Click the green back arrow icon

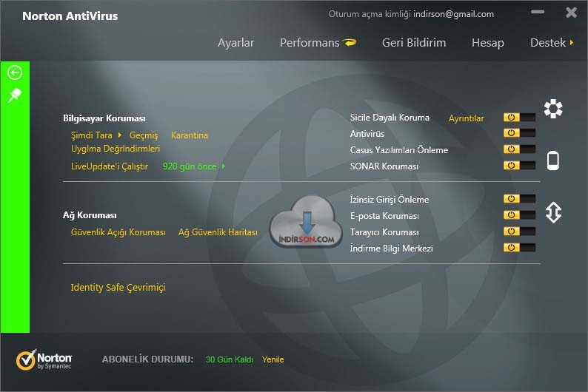(15, 72)
